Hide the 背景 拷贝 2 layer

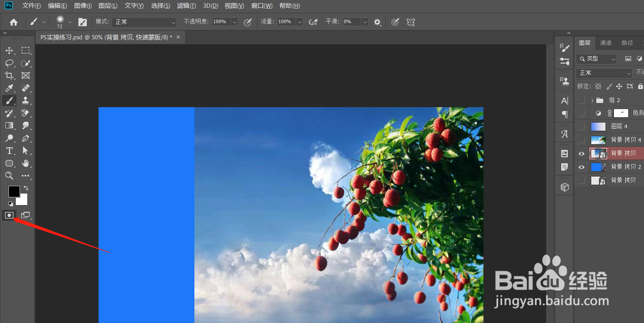582,167
